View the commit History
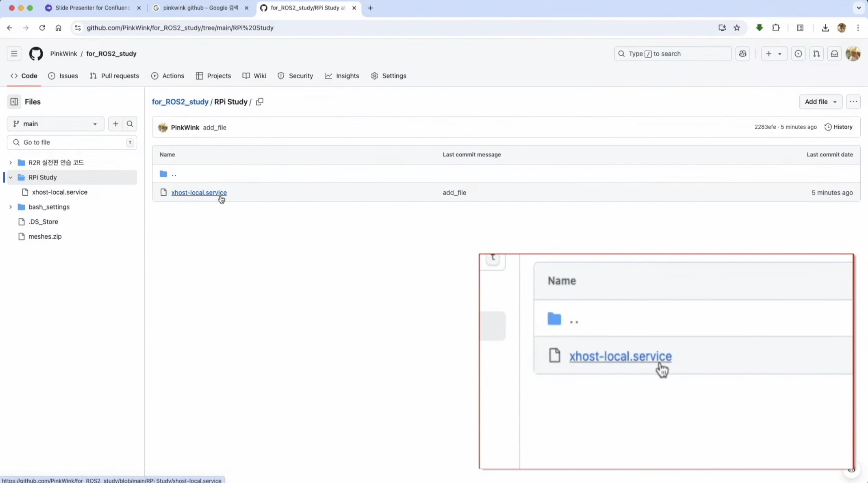The image size is (868, 483). [839, 127]
